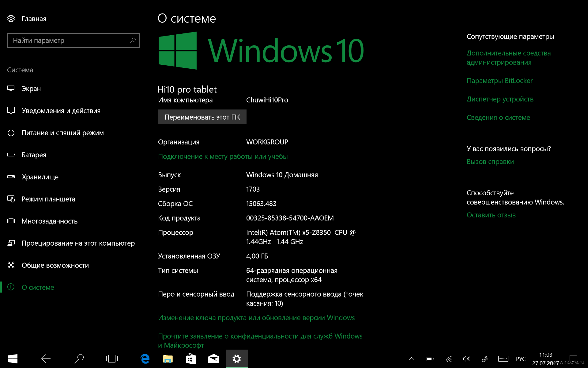588x368 pixels.
Task: Open Windows Ink Workspace pen icon
Action: pos(485,359)
